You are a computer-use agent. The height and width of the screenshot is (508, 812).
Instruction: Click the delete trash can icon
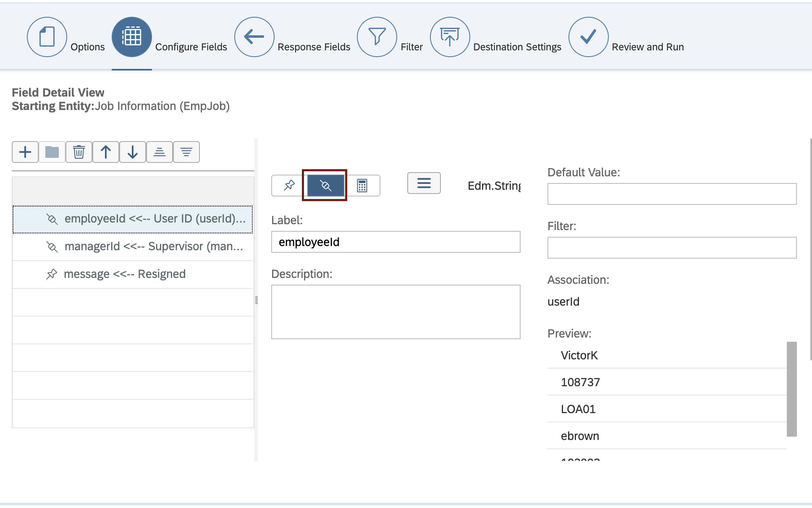(x=79, y=152)
